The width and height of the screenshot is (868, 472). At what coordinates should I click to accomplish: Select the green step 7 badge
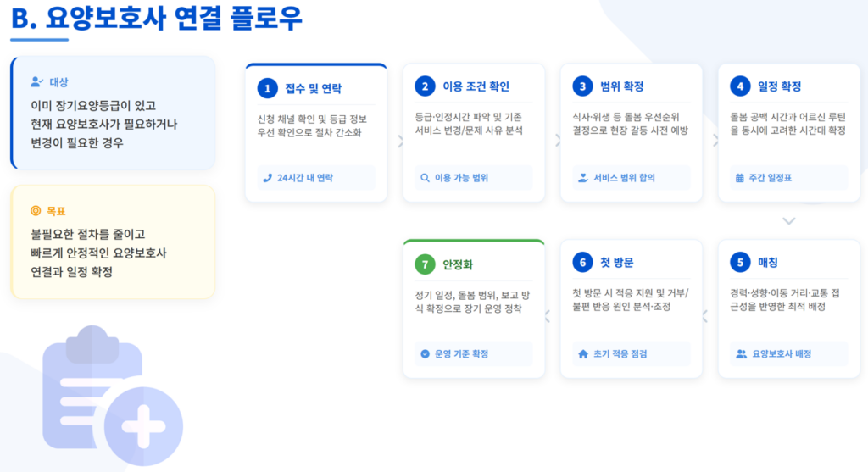[425, 263]
